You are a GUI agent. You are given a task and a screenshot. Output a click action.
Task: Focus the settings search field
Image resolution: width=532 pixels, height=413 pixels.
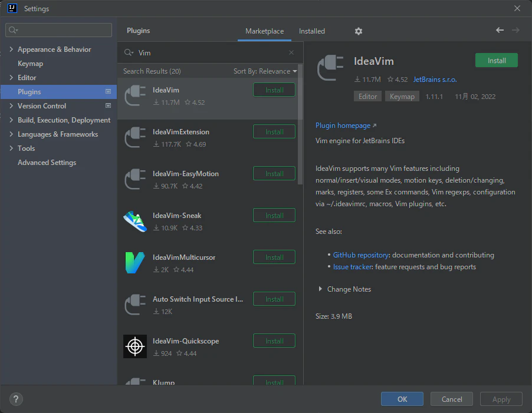point(59,30)
